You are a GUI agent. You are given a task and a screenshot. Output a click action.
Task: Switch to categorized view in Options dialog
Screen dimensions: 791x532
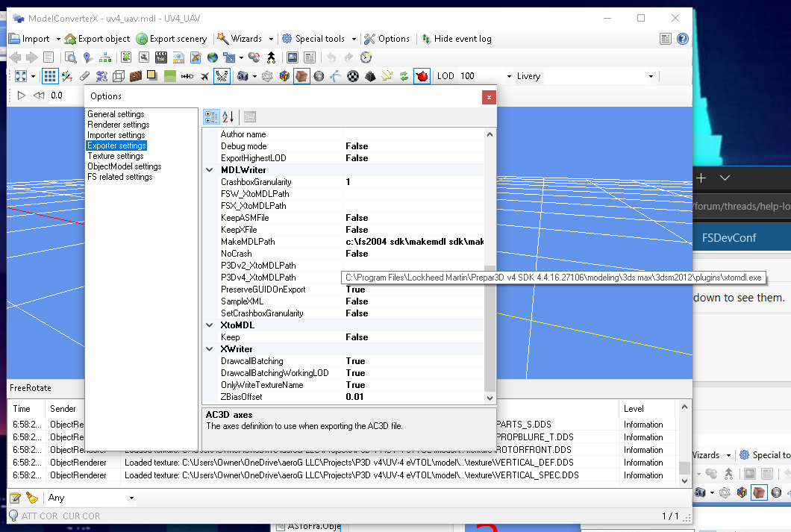click(211, 116)
